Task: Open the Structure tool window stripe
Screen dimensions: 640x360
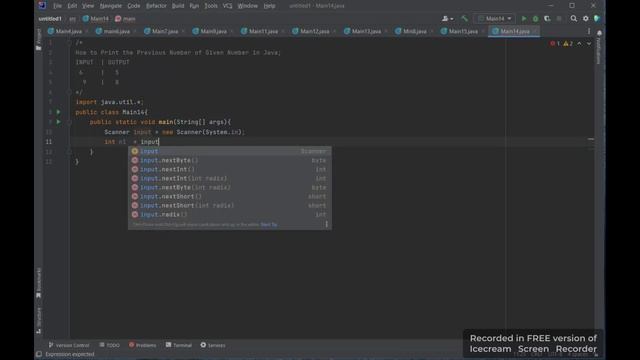Action: pos(39,320)
